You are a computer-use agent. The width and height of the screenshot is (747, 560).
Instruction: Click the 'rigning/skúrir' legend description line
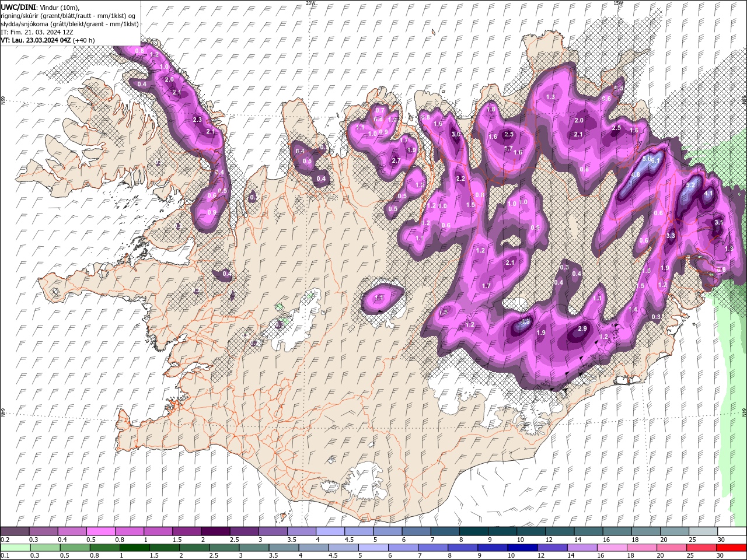[x=68, y=16]
